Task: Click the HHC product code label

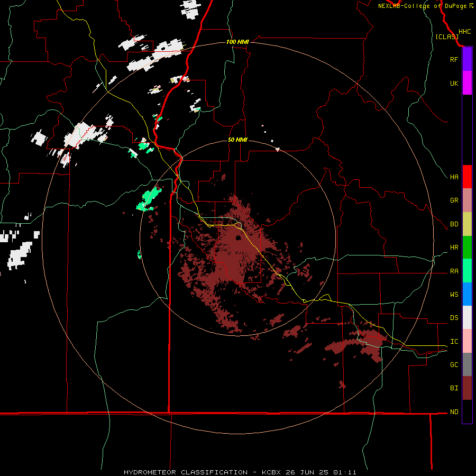Action: [464, 32]
